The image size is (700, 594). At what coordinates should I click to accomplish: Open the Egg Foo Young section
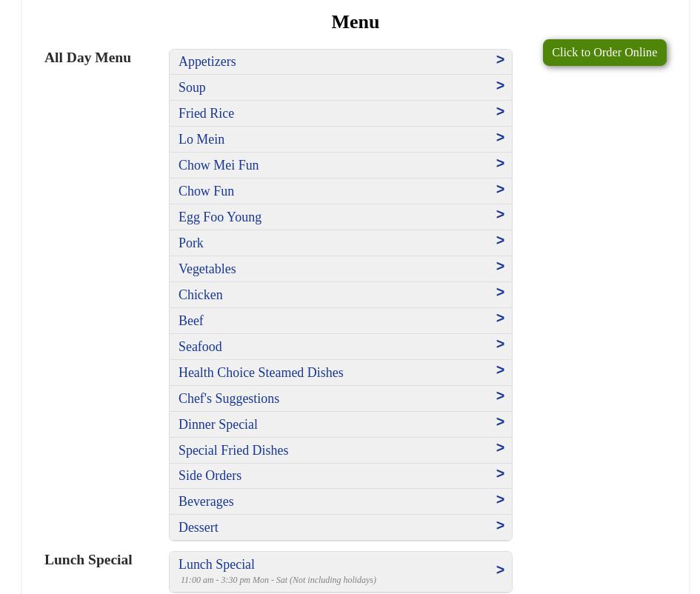[220, 217]
